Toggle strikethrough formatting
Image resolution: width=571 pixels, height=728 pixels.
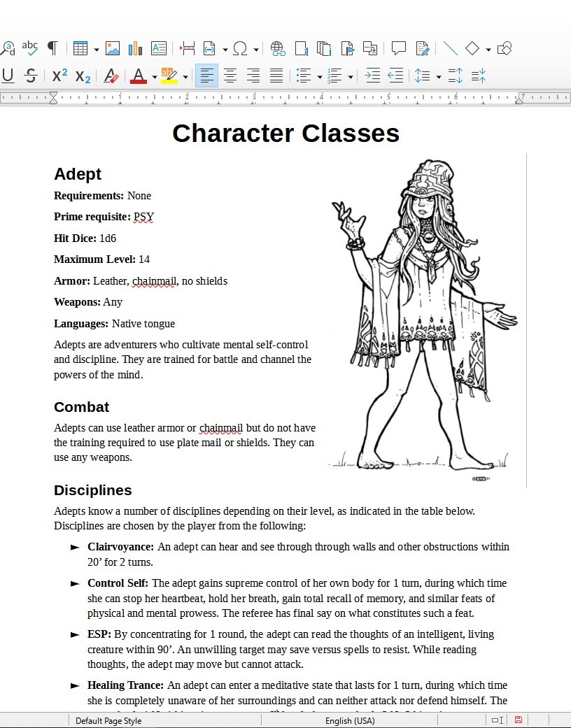(x=31, y=76)
